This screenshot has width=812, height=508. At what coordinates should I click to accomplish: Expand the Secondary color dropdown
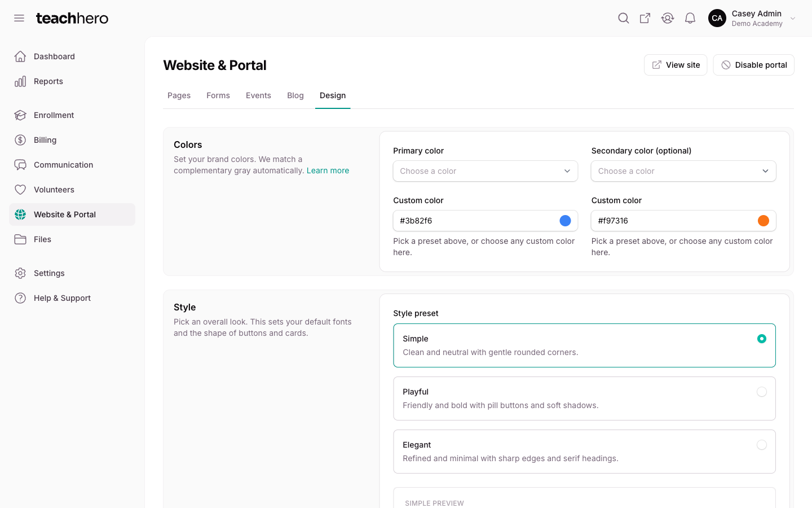click(683, 171)
